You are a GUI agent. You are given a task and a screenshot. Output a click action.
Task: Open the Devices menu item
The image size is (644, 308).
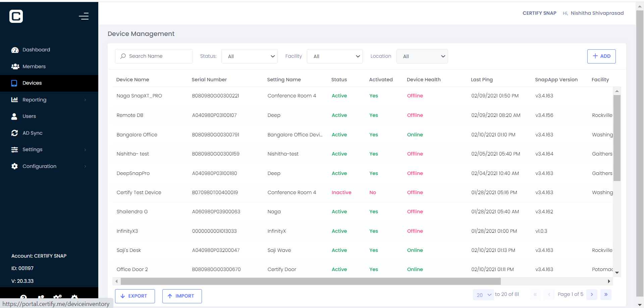(49, 83)
